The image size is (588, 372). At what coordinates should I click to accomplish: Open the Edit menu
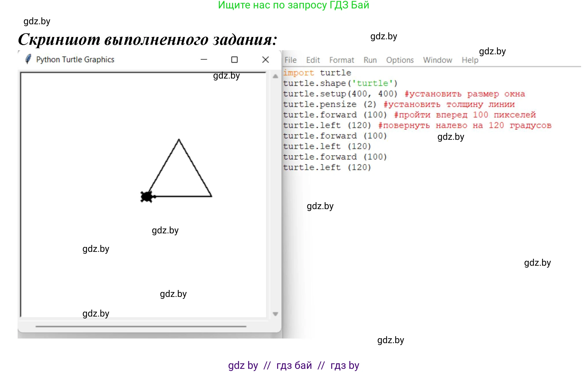(x=313, y=60)
